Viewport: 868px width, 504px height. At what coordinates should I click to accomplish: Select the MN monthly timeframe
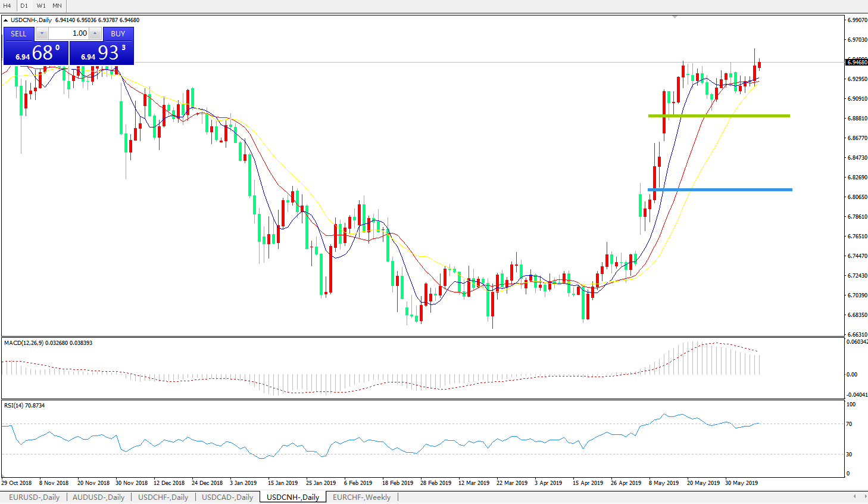pos(57,6)
